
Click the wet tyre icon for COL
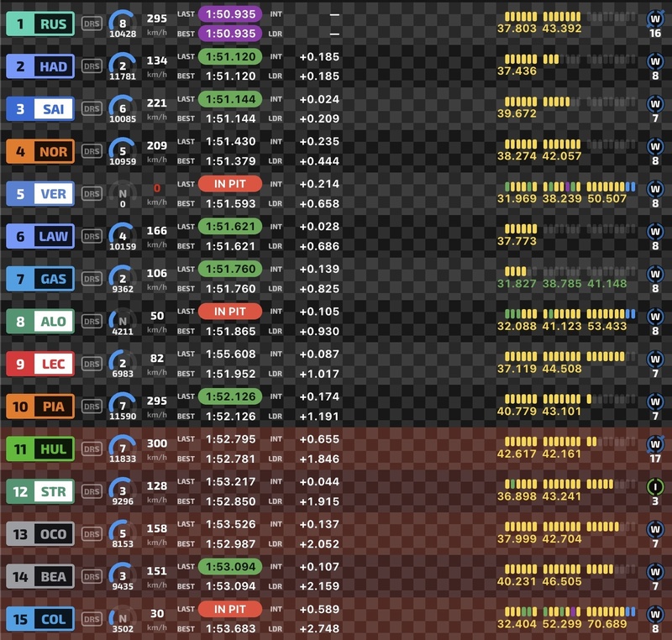tap(655, 614)
